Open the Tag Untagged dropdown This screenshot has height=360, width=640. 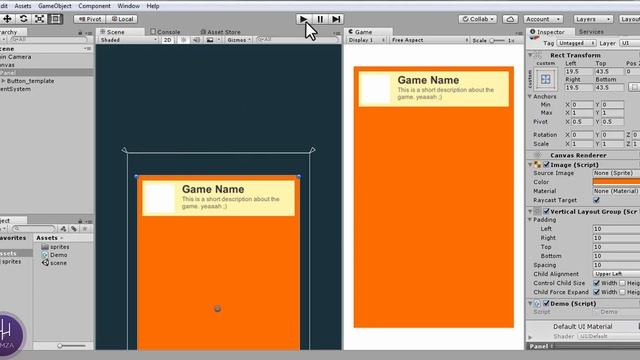576,43
